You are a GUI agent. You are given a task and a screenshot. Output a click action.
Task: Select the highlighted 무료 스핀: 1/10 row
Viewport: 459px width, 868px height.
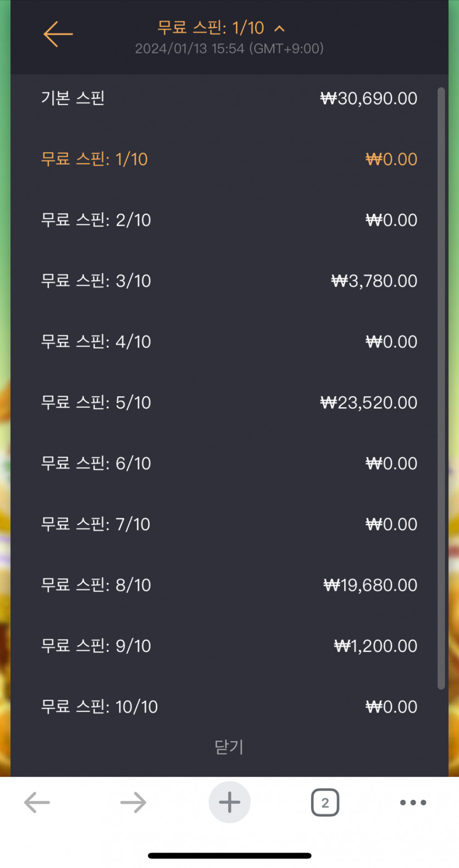(x=229, y=159)
